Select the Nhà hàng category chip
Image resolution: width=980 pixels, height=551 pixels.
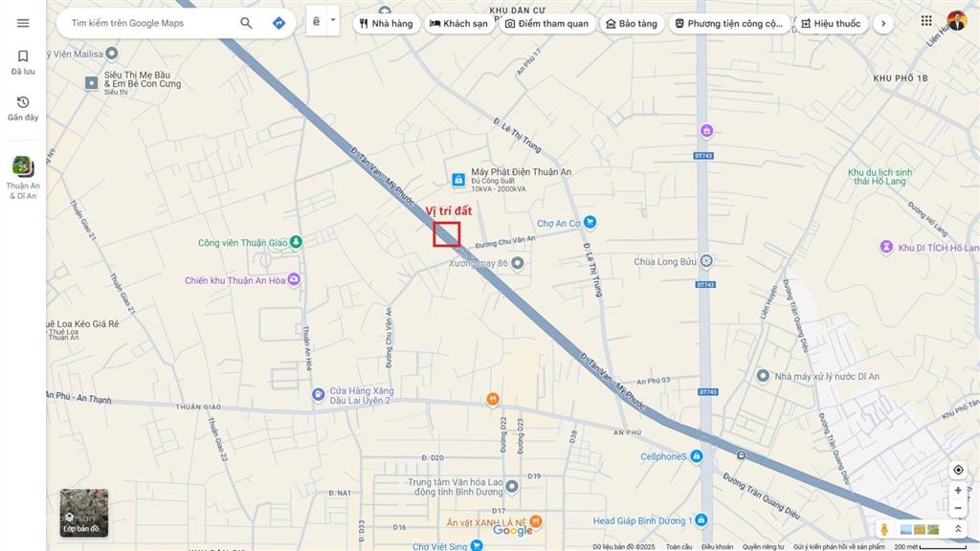(x=387, y=23)
